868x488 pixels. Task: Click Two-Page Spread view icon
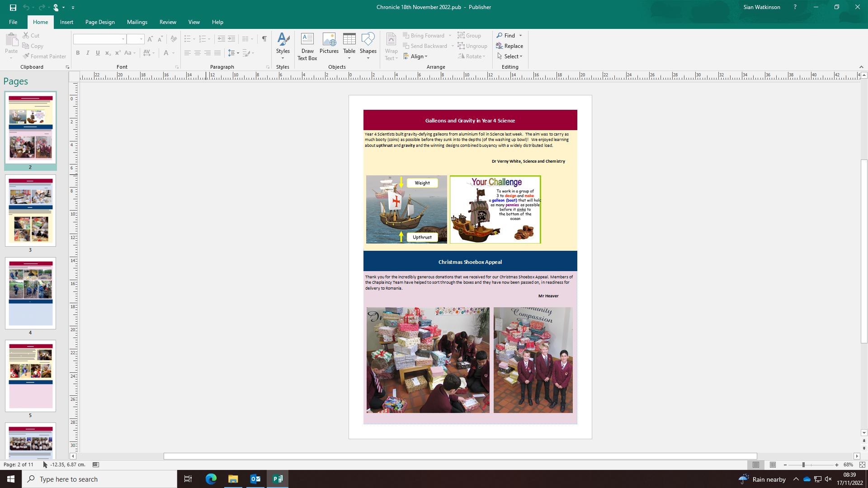773,465
